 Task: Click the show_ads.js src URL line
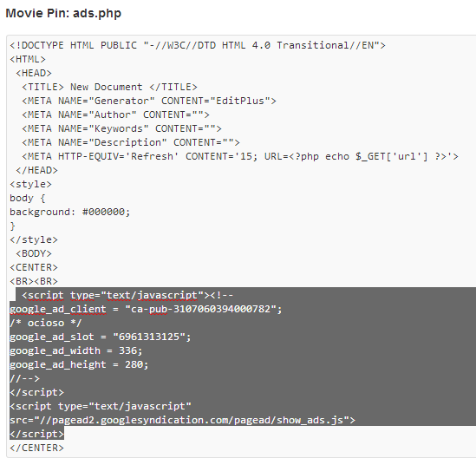(182, 421)
